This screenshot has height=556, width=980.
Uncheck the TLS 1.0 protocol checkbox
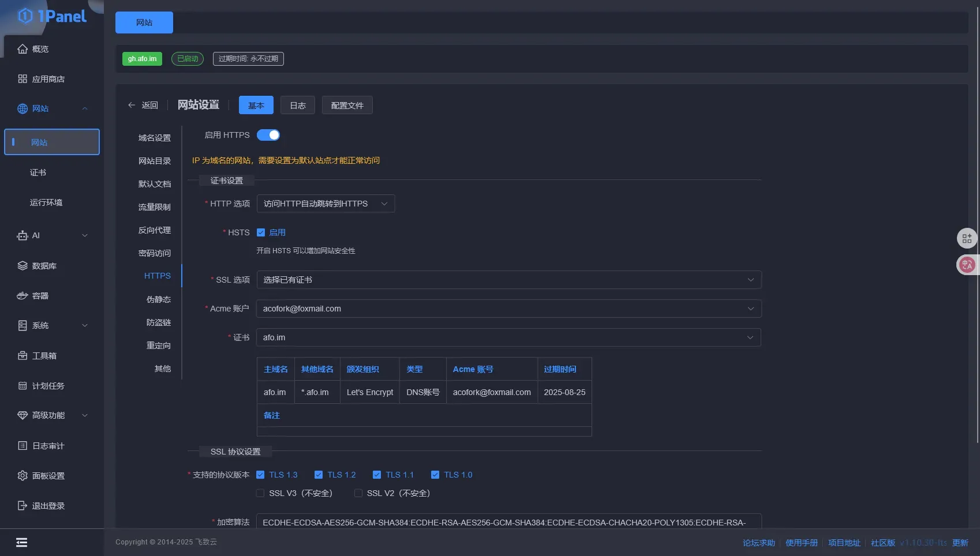(x=435, y=475)
